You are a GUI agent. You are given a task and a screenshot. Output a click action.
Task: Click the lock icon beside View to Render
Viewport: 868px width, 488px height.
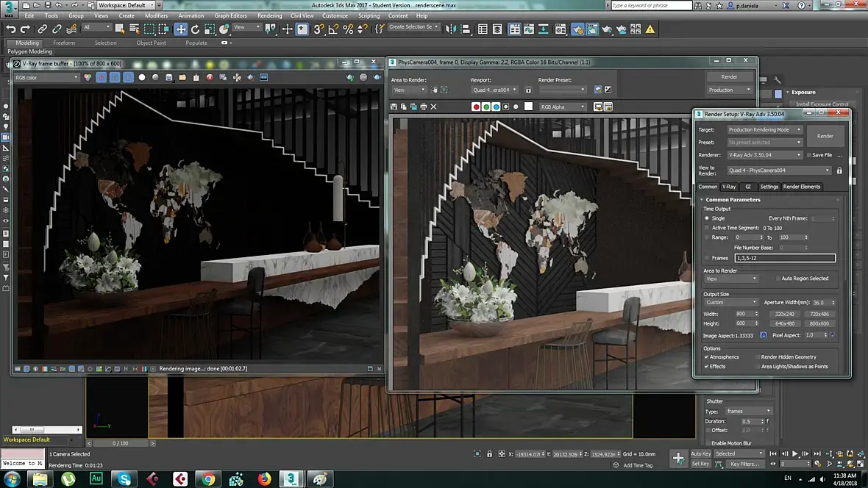click(x=839, y=171)
